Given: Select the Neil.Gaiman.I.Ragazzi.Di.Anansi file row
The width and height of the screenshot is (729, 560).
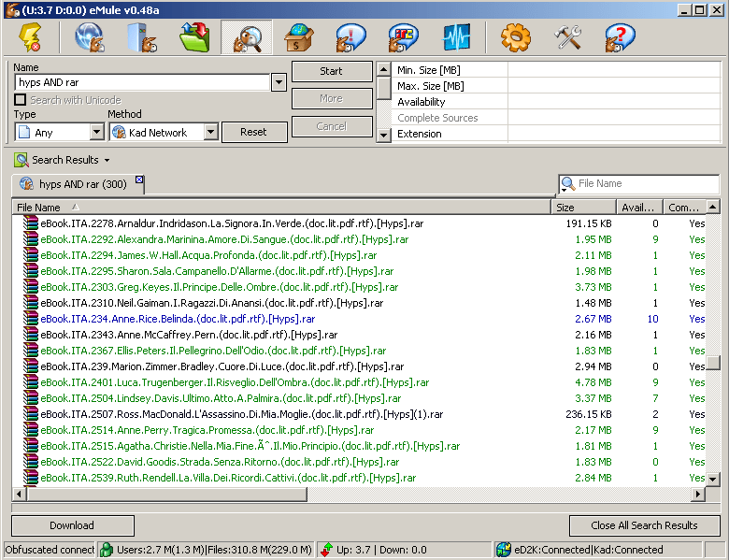Looking at the screenshot, I should 359,303.
